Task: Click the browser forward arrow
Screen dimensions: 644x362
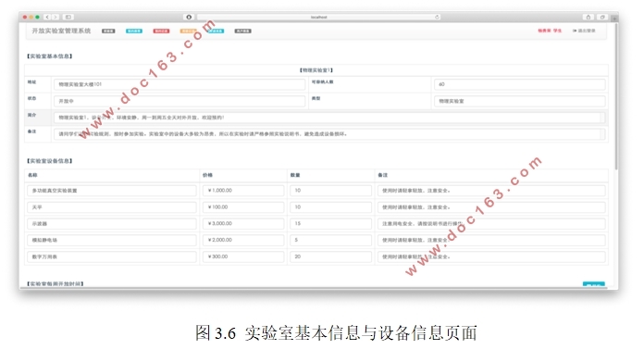Action: 56,17
